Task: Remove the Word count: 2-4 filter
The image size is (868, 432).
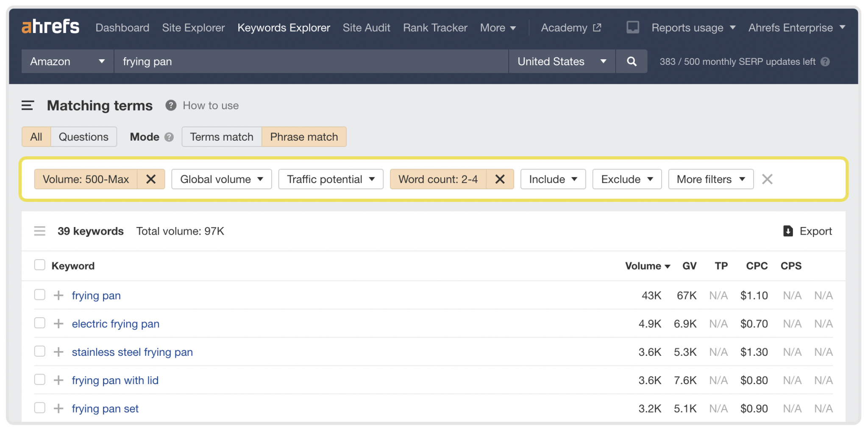Action: coord(500,179)
